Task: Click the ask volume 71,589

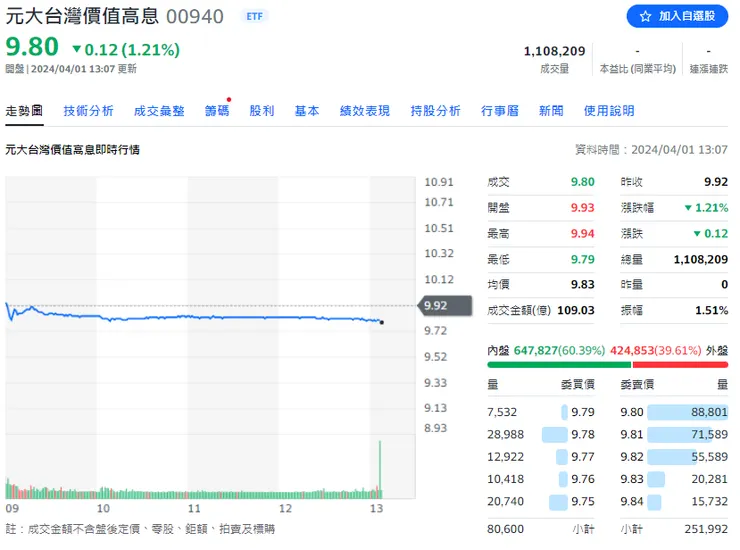Action: (x=709, y=434)
